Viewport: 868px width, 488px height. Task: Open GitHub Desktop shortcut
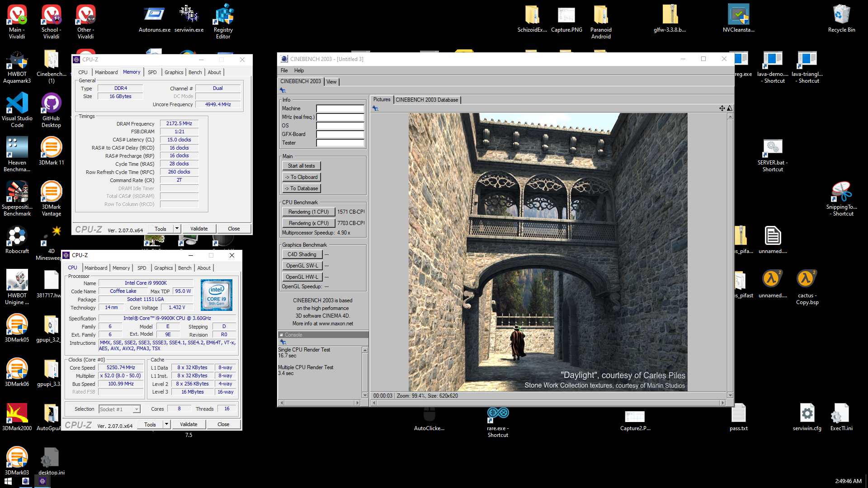pos(51,110)
